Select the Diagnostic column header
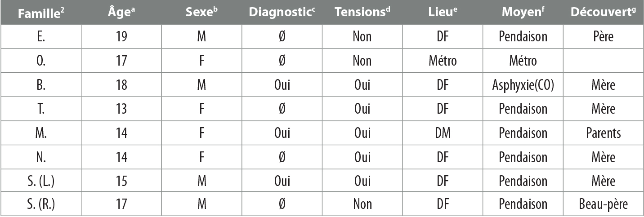 pyautogui.click(x=282, y=13)
